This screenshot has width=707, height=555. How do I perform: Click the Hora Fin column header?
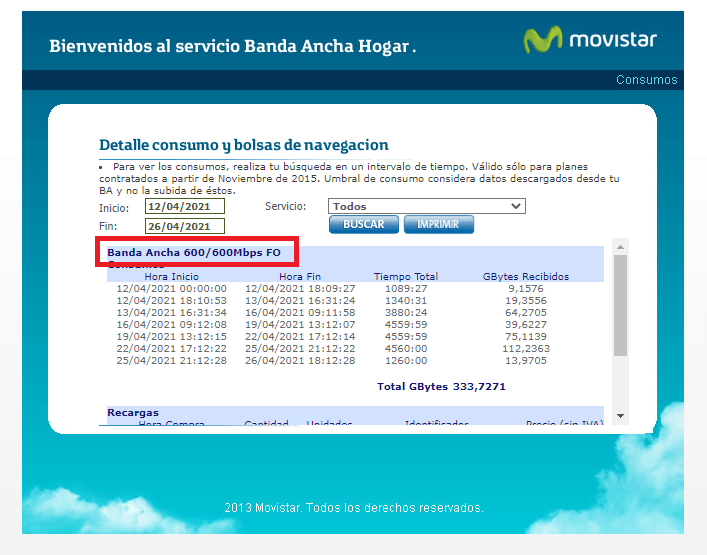tap(300, 276)
